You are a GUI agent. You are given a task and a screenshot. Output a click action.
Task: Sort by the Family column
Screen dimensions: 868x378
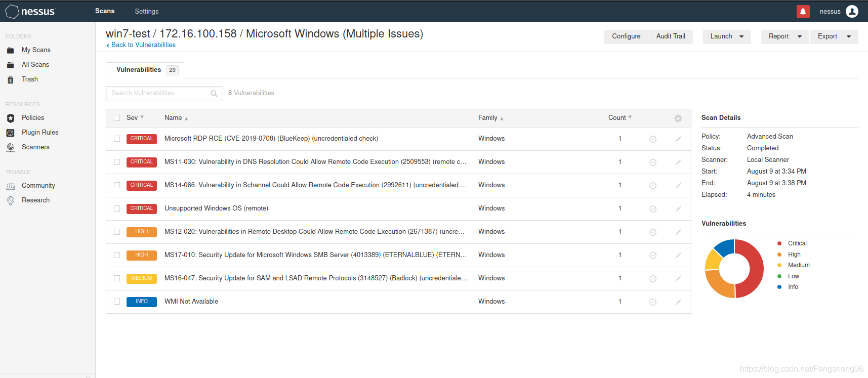[x=491, y=118]
